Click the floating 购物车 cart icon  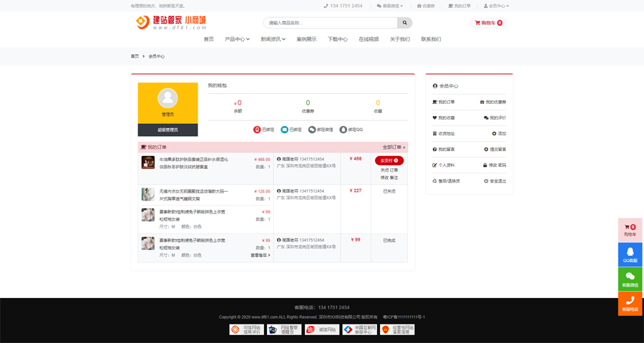click(x=630, y=229)
